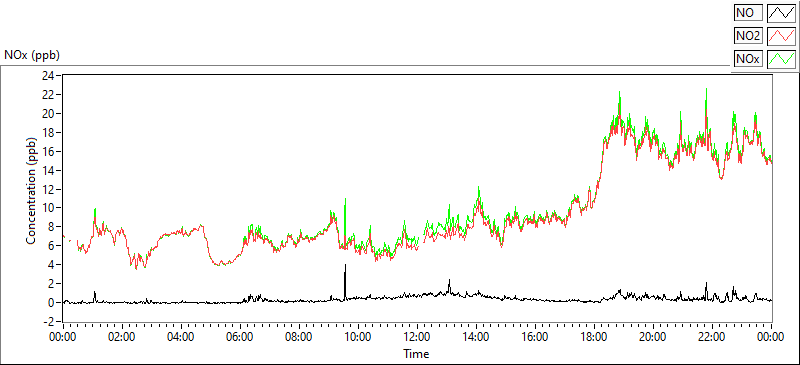Click the 18:00 time axis marker
The image size is (800, 365).
pos(594,337)
